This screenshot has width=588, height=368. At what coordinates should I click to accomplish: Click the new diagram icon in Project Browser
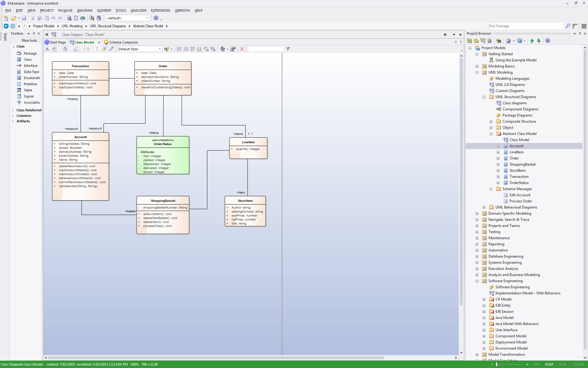click(x=483, y=41)
